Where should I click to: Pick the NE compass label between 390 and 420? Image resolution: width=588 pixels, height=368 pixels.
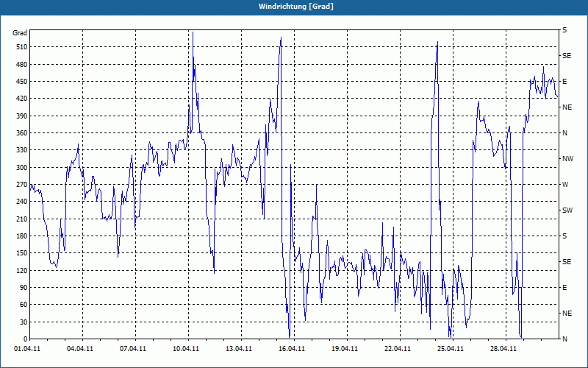click(x=567, y=107)
